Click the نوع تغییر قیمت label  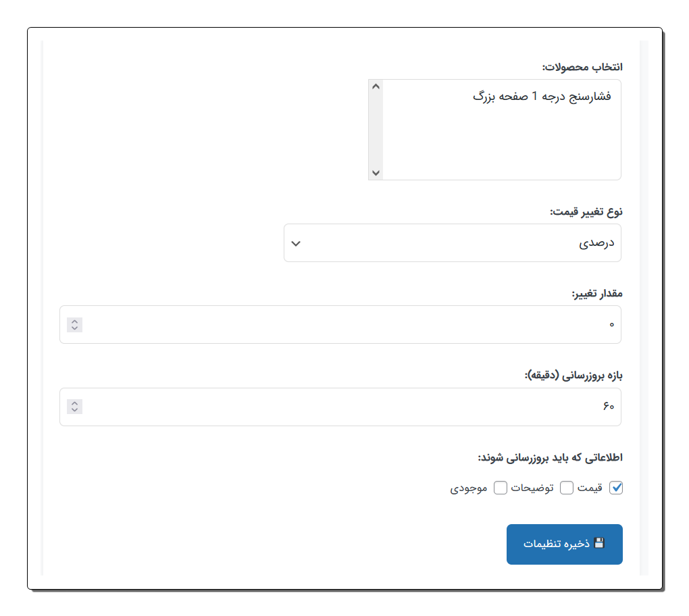point(586,211)
